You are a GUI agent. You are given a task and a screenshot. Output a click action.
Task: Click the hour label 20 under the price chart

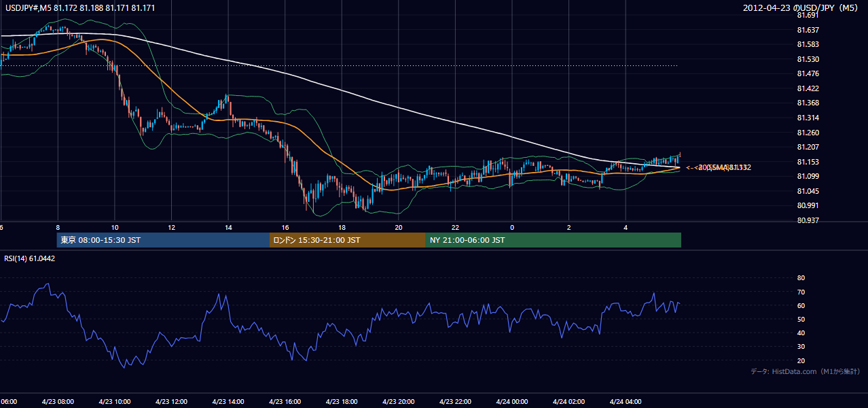399,228
